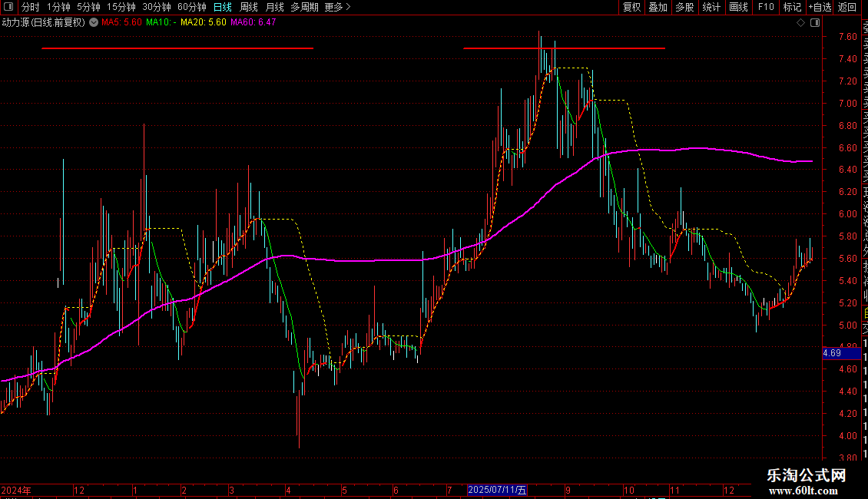868x499 pixels.
Task: Click the 叠加 overlay button
Action: pyautogui.click(x=658, y=7)
